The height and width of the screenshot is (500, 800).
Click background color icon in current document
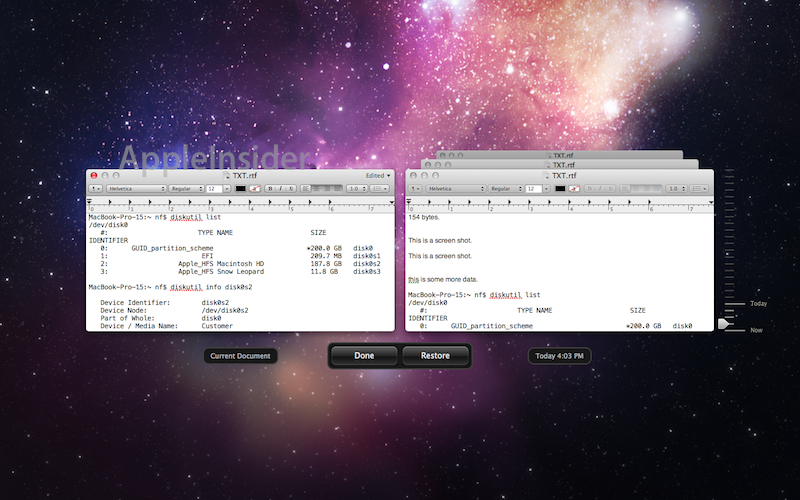(255, 188)
